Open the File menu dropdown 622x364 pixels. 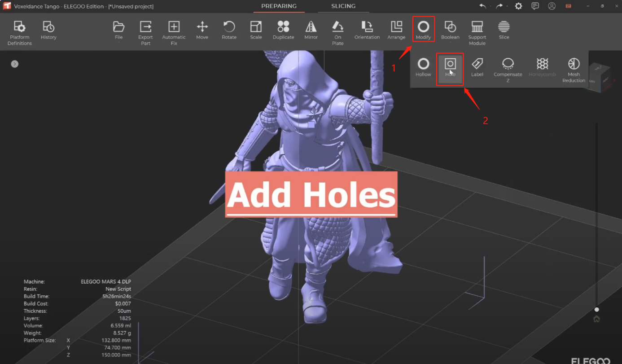(x=118, y=31)
